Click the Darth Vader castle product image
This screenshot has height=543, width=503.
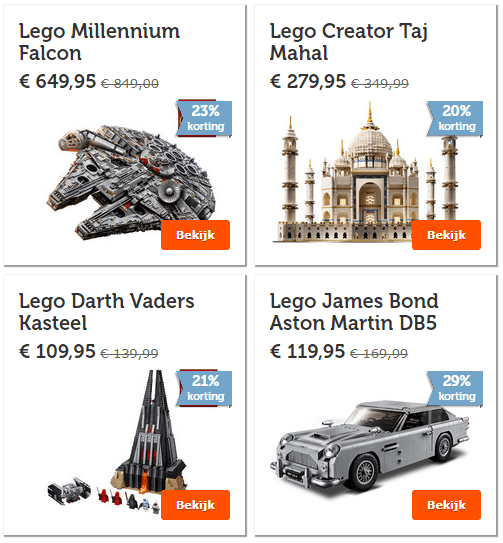(x=117, y=442)
